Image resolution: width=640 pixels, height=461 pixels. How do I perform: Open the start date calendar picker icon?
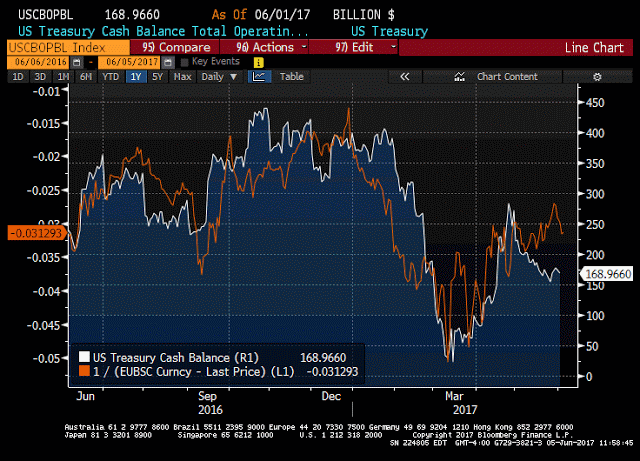click(x=76, y=62)
